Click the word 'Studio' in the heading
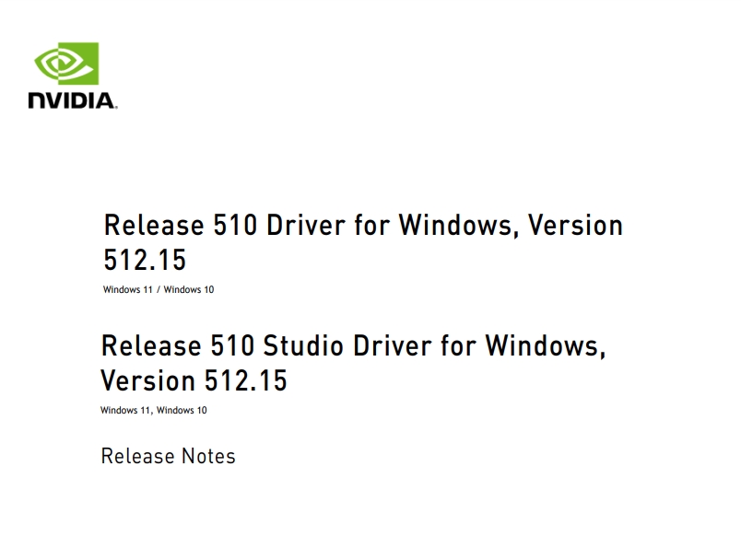The height and width of the screenshot is (560, 741). tap(303, 346)
